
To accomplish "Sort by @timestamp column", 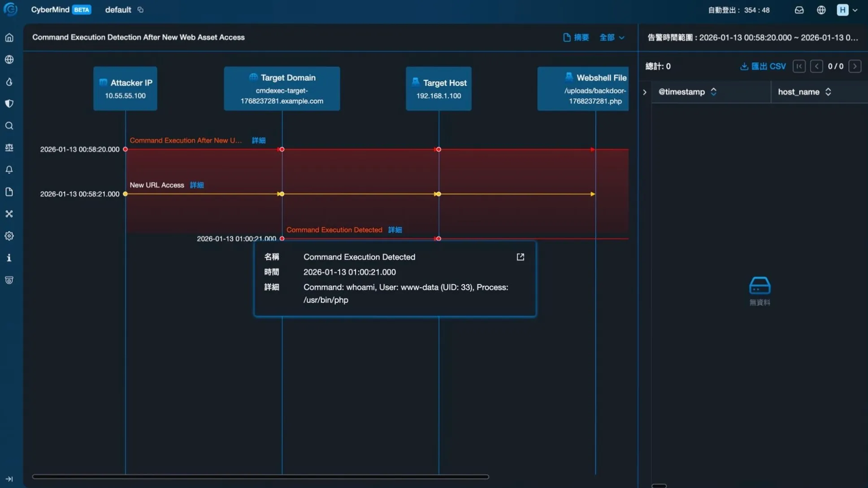I will click(713, 92).
